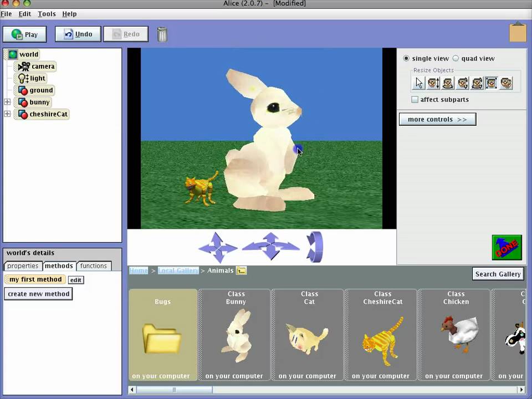
Task: Click the edit button beside my first method
Action: (76, 280)
